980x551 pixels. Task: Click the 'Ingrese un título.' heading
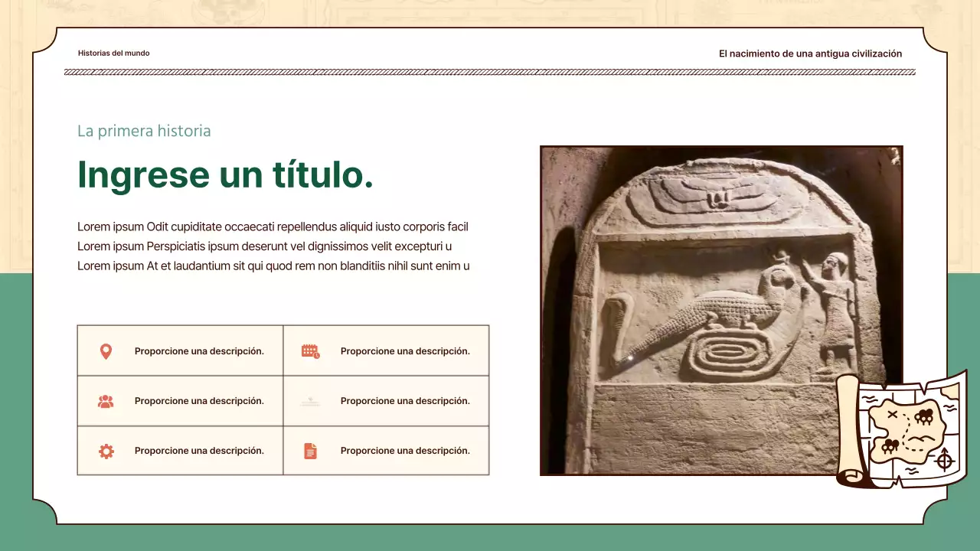pos(225,174)
